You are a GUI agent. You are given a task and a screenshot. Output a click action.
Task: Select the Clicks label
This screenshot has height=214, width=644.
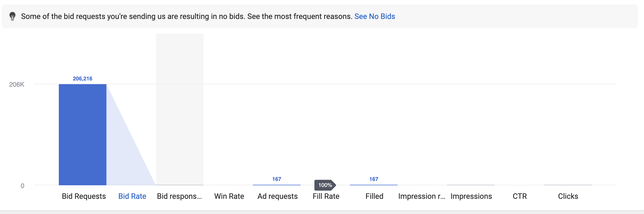pos(568,196)
